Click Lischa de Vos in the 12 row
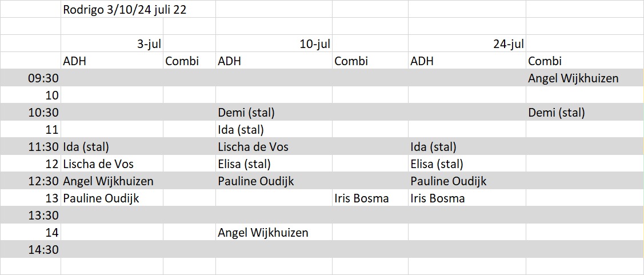 pos(98,164)
